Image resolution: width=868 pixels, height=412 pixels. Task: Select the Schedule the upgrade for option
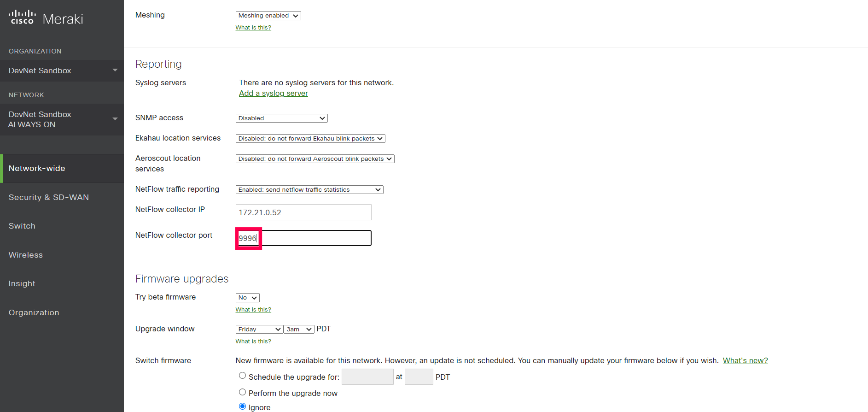[x=242, y=375]
